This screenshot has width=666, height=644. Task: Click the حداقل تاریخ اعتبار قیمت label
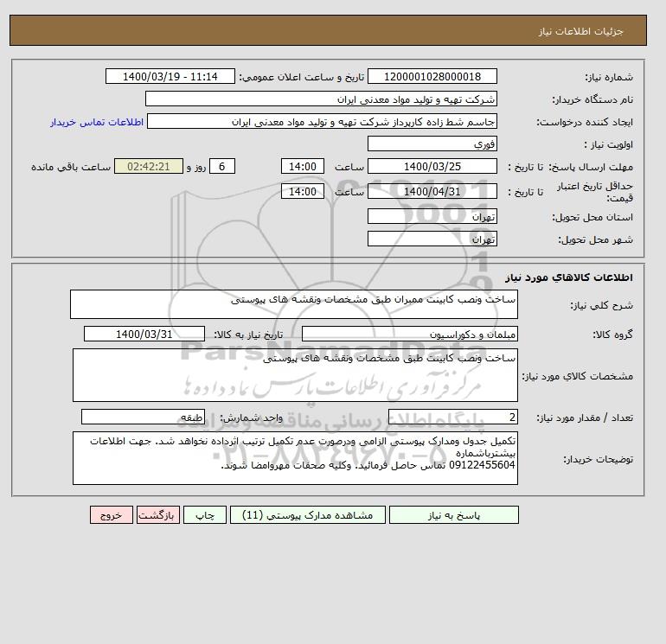pos(595,192)
